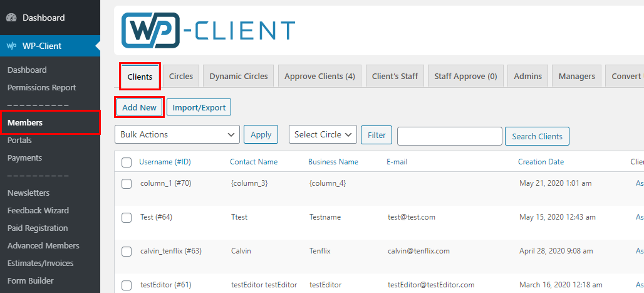Open Advanced Members in the sidebar

[x=43, y=246]
